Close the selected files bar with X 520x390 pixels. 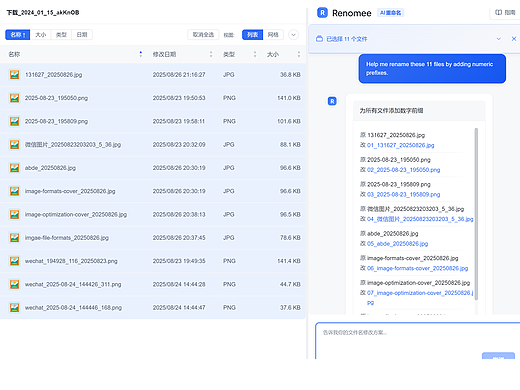tap(514, 39)
